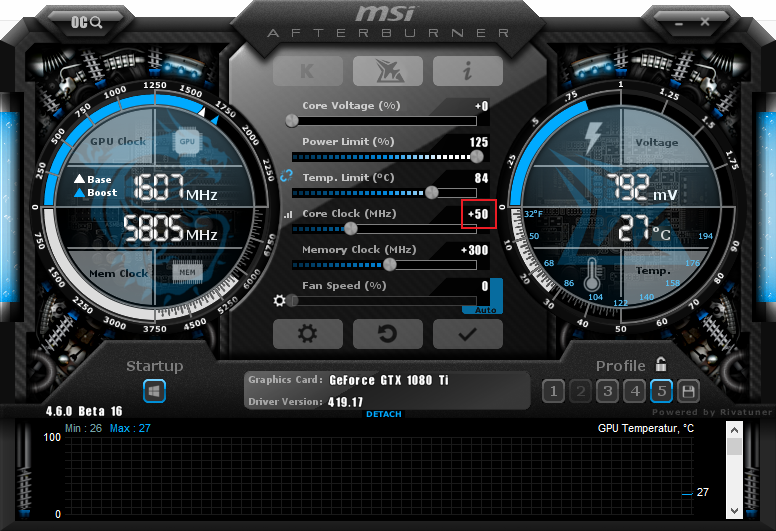The height and width of the screenshot is (531, 776).
Task: Click the 792 mV voltage readout
Action: click(642, 187)
